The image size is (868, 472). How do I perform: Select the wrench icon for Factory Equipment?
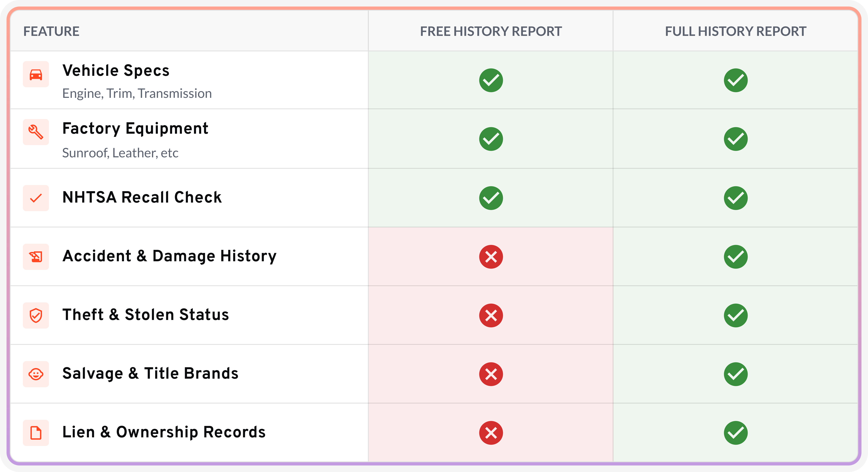click(x=36, y=132)
